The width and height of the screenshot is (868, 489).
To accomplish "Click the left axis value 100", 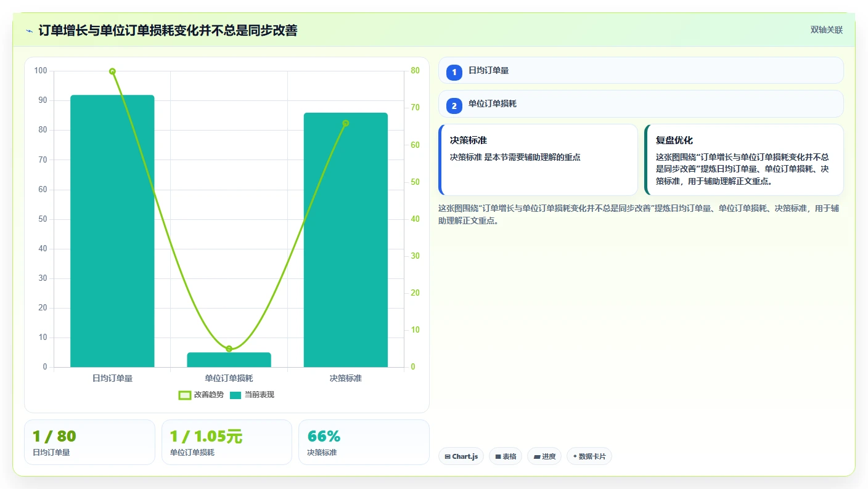I will (41, 71).
